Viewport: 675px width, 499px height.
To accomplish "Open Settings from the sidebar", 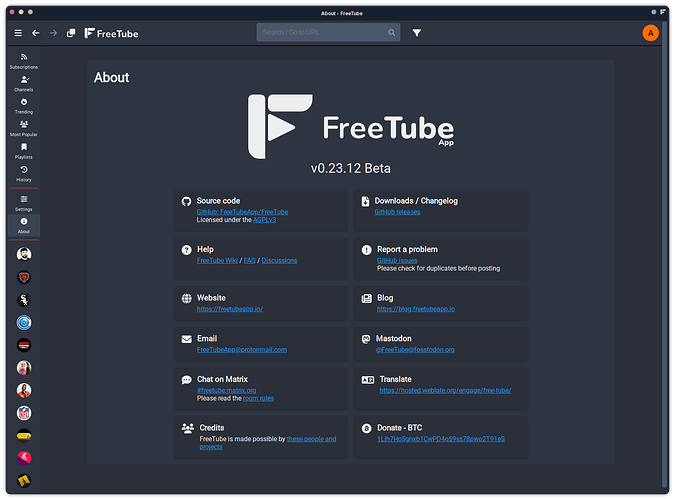I will pyautogui.click(x=24, y=202).
